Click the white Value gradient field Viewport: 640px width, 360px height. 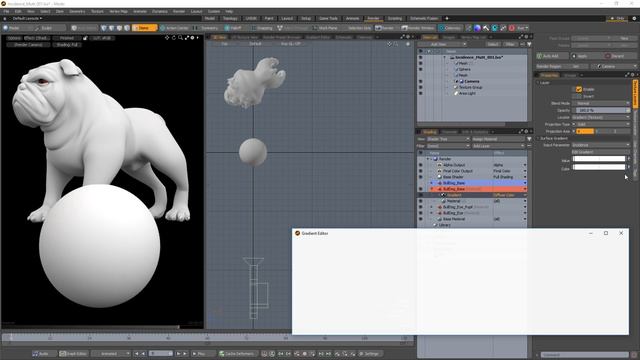pyautogui.click(x=598, y=159)
